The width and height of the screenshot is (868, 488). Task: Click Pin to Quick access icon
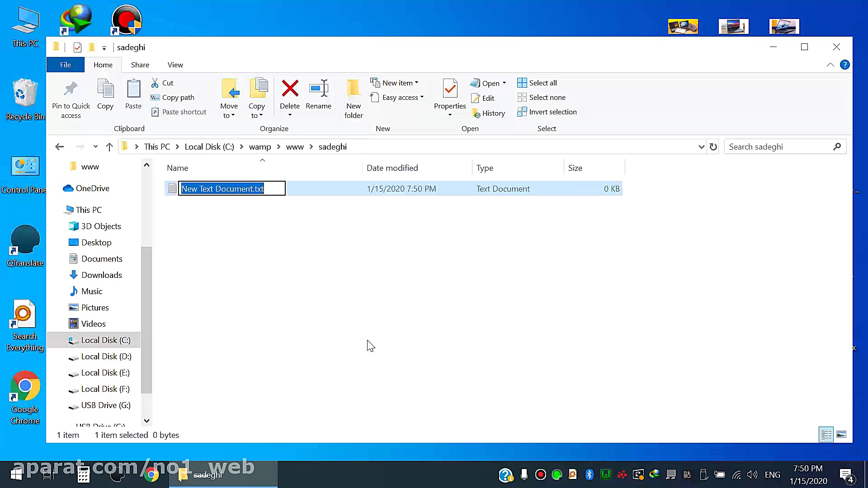click(71, 89)
